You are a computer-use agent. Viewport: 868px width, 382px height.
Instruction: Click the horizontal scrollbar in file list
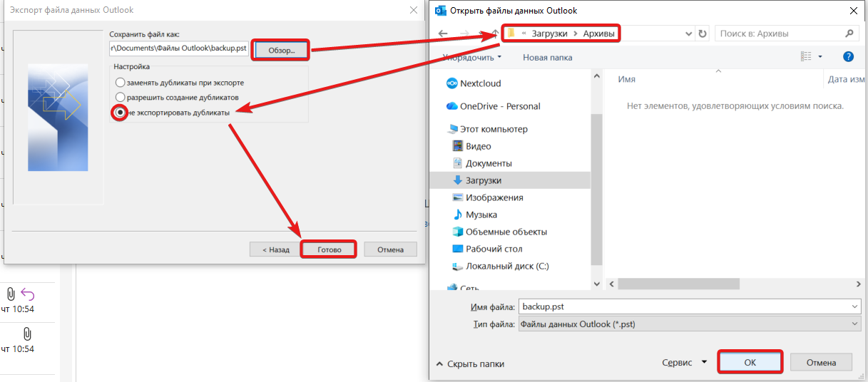pyautogui.click(x=735, y=284)
